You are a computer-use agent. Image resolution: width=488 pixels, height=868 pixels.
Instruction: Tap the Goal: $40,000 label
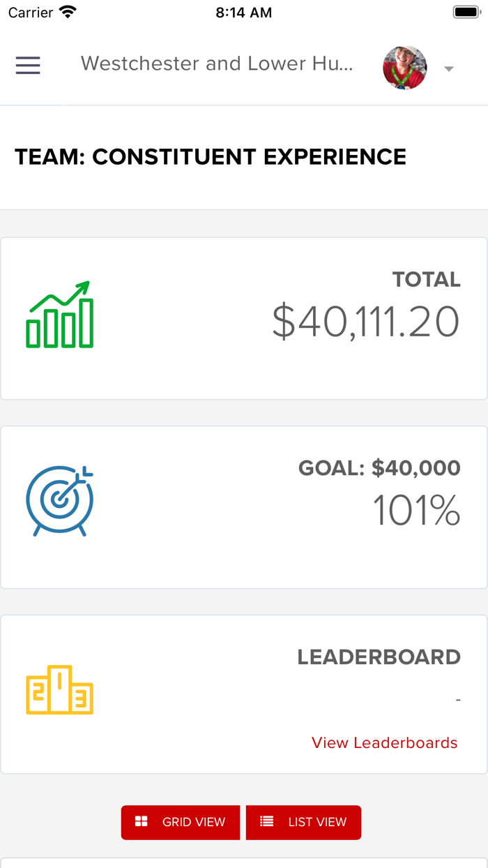tap(379, 468)
